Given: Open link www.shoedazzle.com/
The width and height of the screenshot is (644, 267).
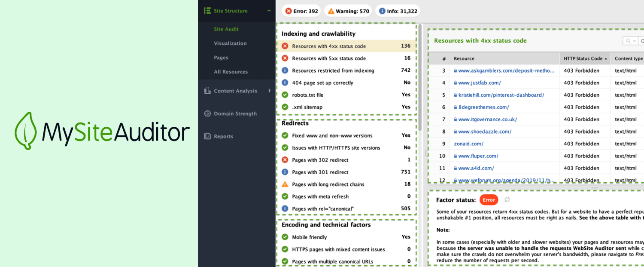Looking at the screenshot, I should point(485,132).
